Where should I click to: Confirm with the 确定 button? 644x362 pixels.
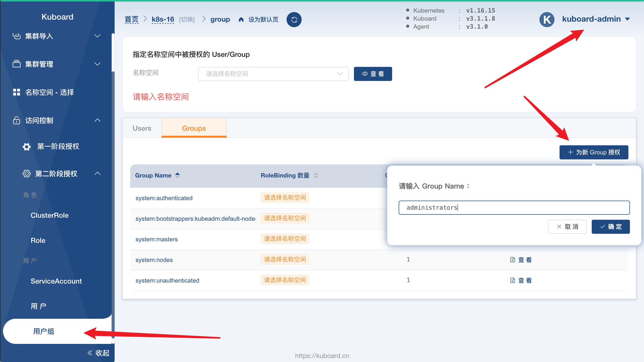click(x=611, y=227)
